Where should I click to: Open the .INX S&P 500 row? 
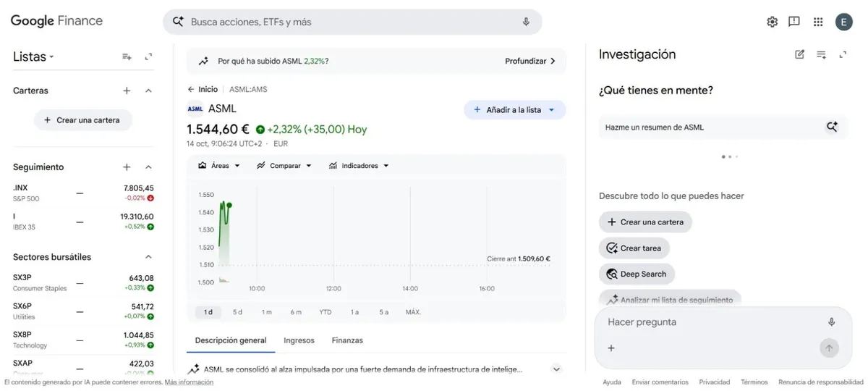click(x=83, y=193)
